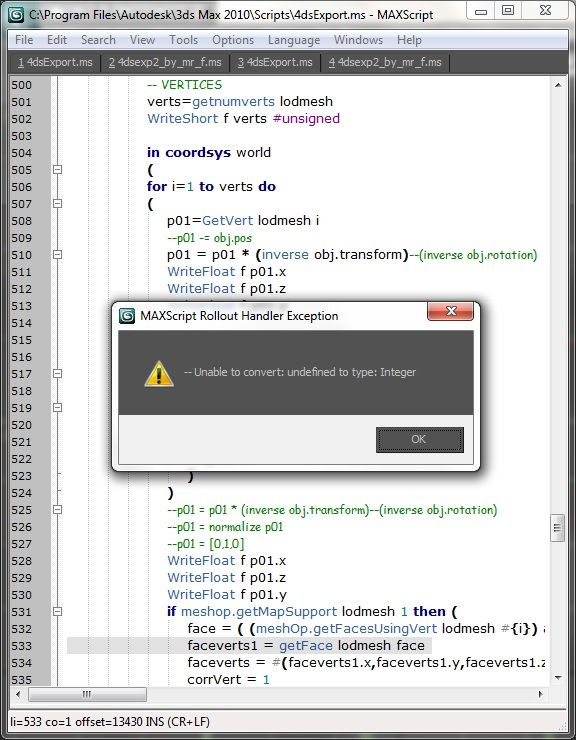This screenshot has width=576, height=740.
Task: Minimize the MAXScript editor window
Action: tap(481, 11)
